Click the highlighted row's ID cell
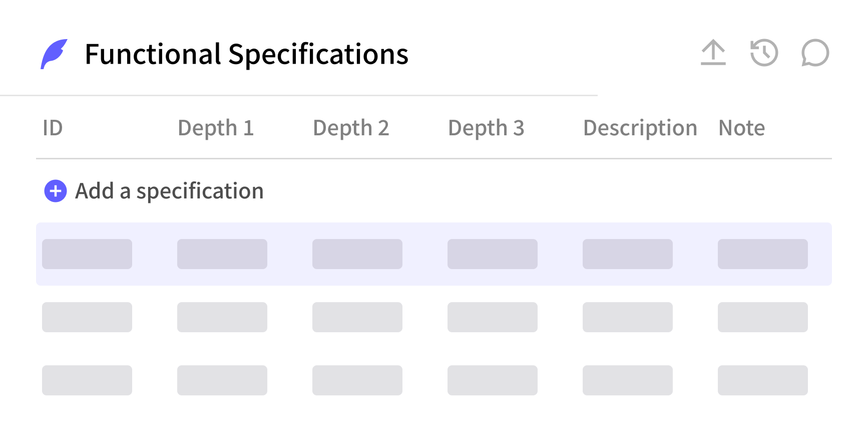Viewport: 868px width, 448px height. click(x=87, y=254)
